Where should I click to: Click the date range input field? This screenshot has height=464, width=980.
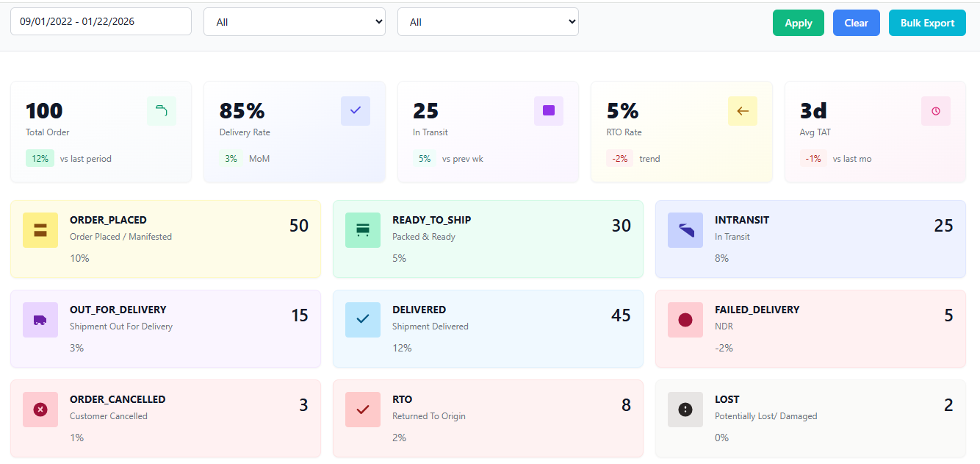[101, 21]
